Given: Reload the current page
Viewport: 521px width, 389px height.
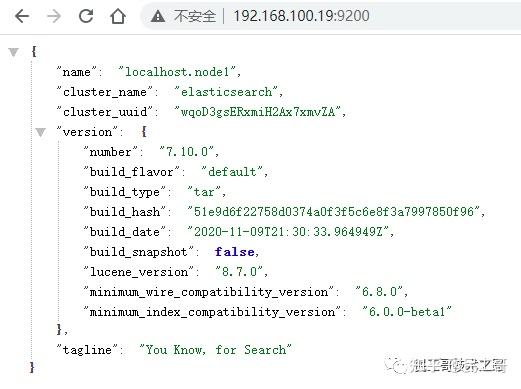Looking at the screenshot, I should tap(86, 16).
